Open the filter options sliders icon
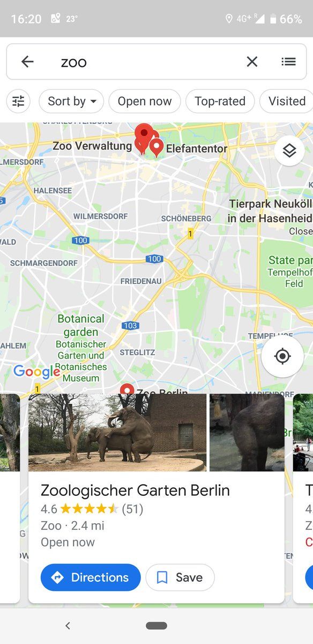The image size is (313, 644). (x=18, y=101)
